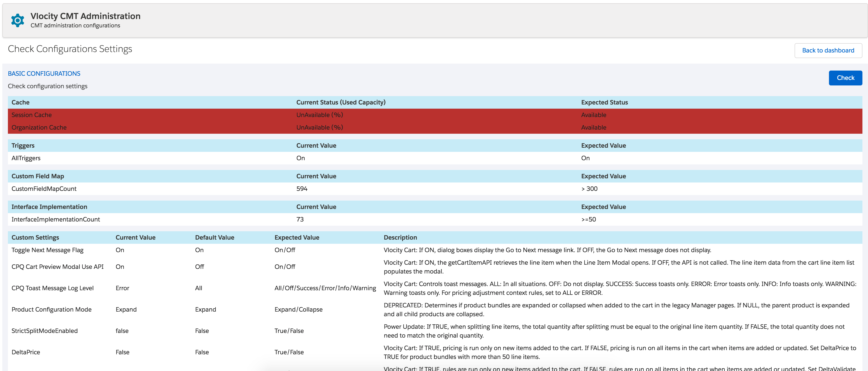The width and height of the screenshot is (868, 371).
Task: Click AllTriggers expected value On
Action: coord(585,158)
